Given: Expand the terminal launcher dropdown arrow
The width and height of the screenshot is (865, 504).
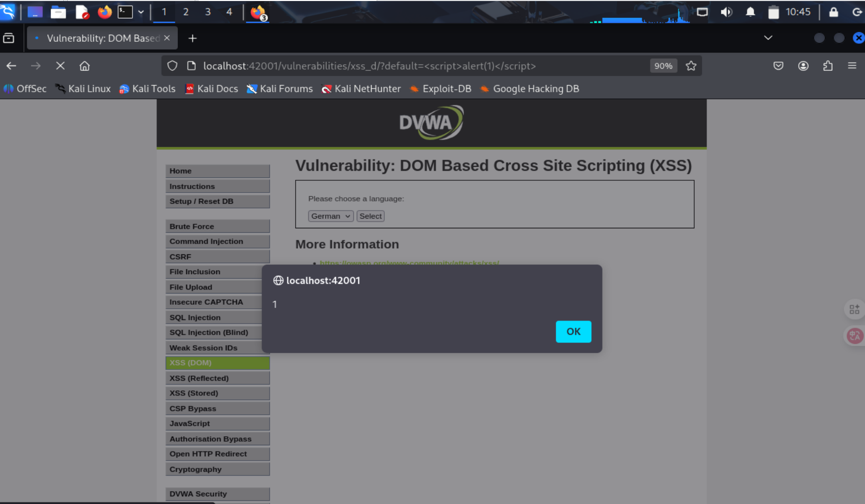Looking at the screenshot, I should click(x=141, y=12).
